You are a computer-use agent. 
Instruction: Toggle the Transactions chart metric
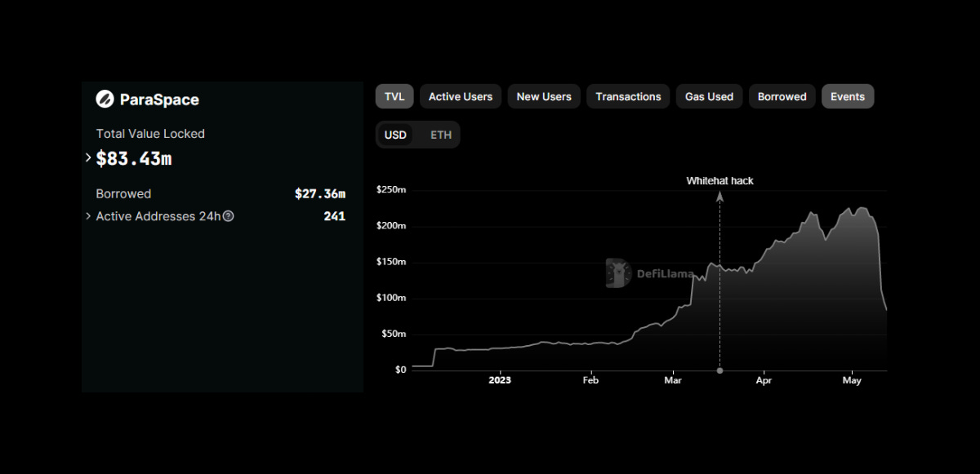click(x=628, y=96)
